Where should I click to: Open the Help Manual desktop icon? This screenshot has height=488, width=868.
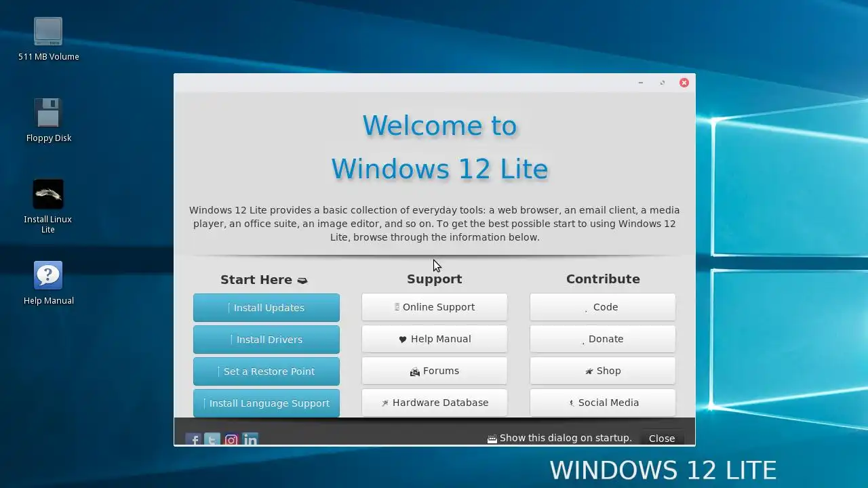48,283
